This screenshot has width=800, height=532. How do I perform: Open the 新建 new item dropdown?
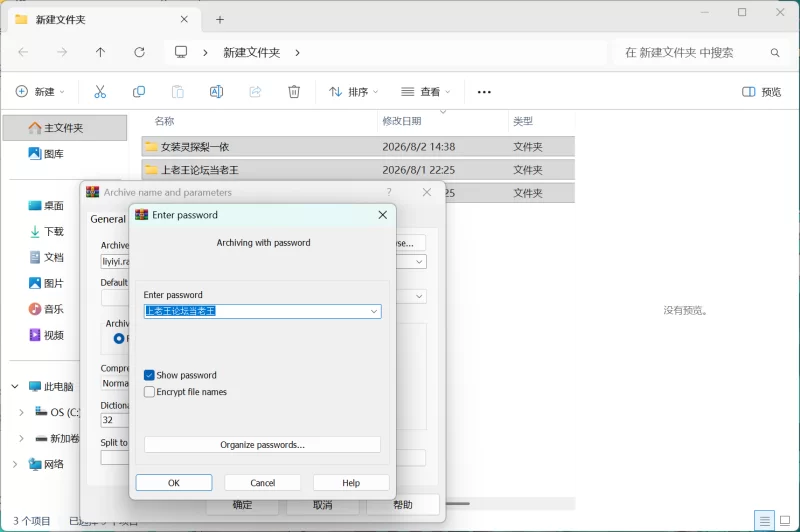[x=40, y=92]
